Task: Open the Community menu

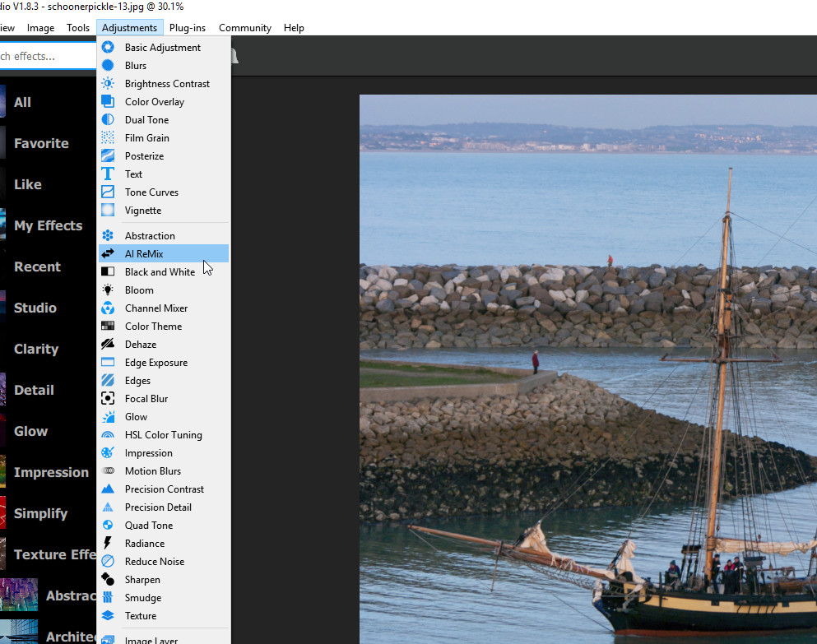Action: (244, 28)
